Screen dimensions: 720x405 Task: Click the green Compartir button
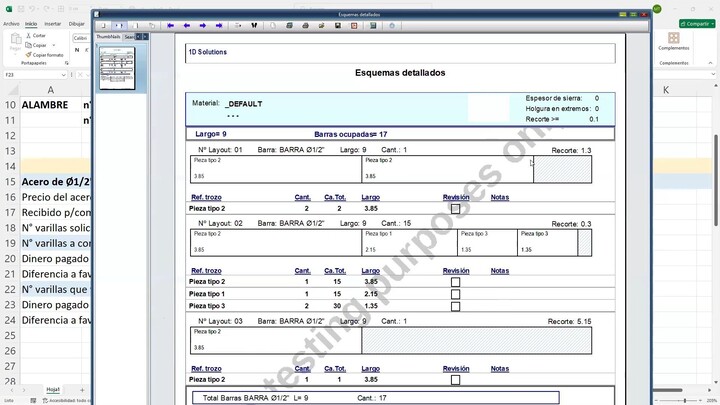tap(697, 23)
